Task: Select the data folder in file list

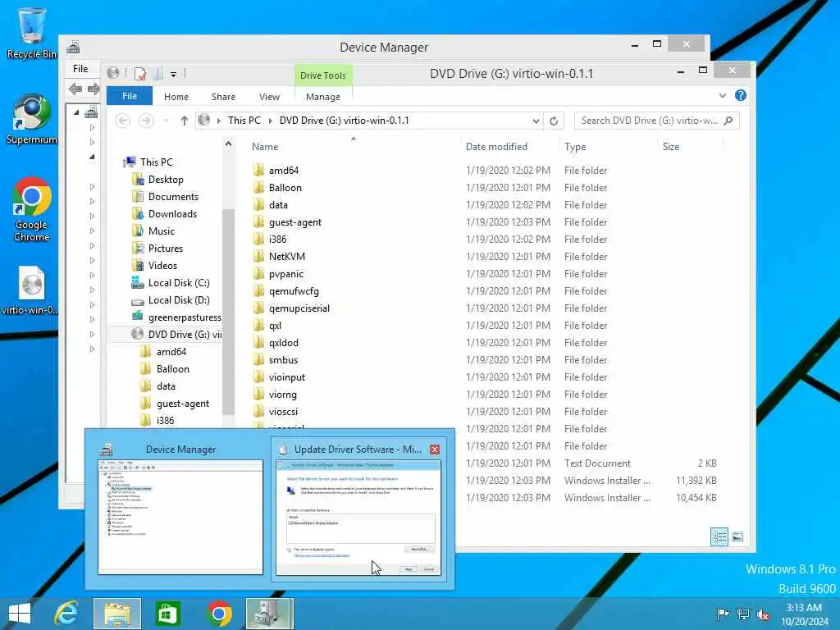Action: tap(278, 204)
